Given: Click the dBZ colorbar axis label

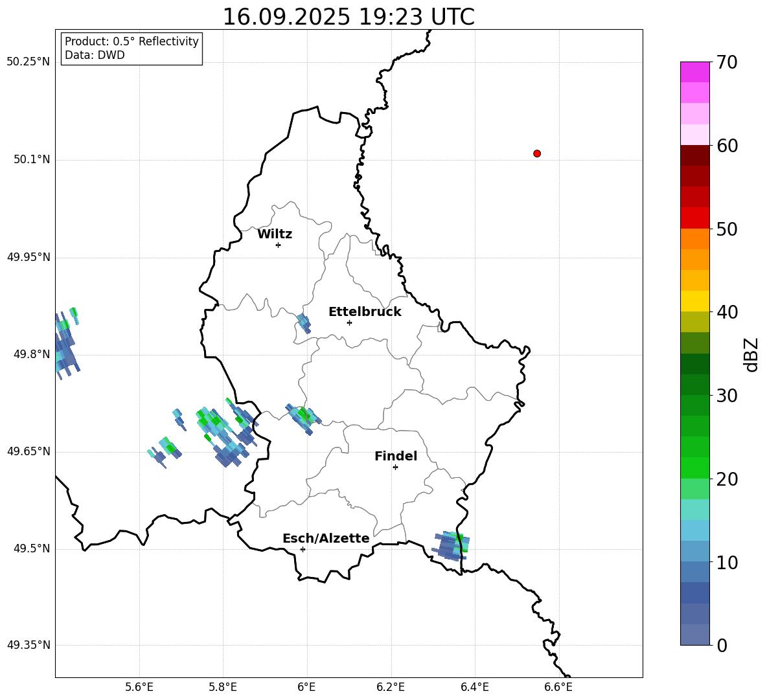Looking at the screenshot, I should coord(751,354).
